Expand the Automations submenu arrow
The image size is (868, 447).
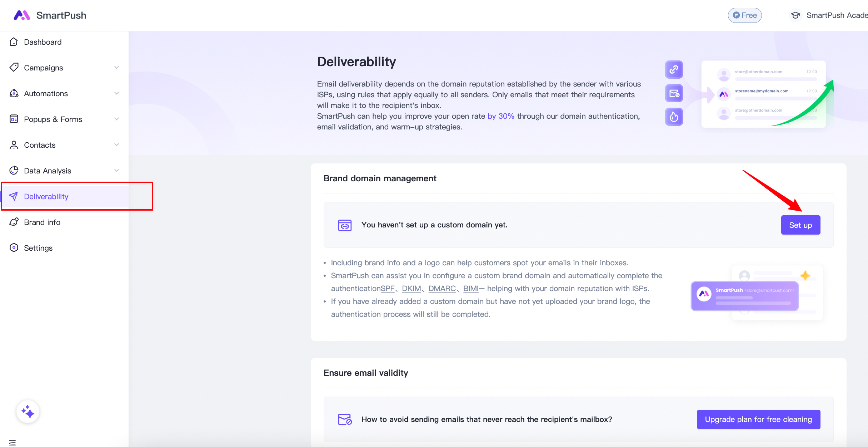pos(116,93)
